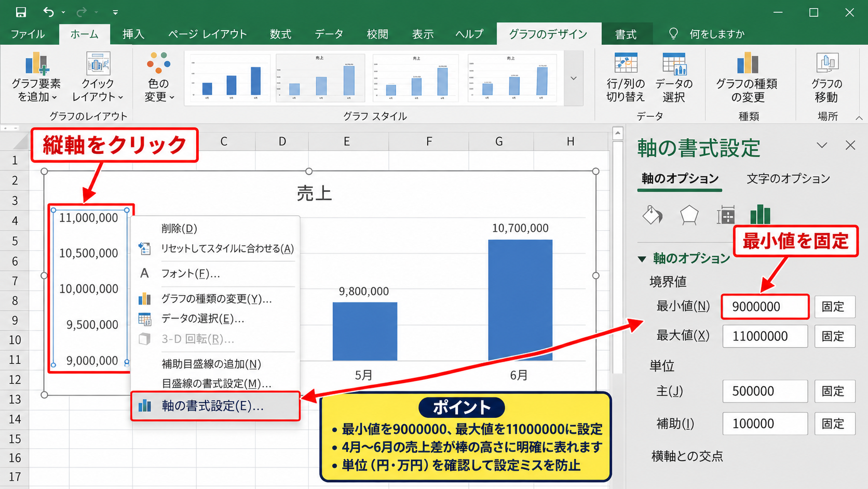Image resolution: width=868 pixels, height=489 pixels.
Task: Click the Save icon in title bar
Action: [x=21, y=11]
